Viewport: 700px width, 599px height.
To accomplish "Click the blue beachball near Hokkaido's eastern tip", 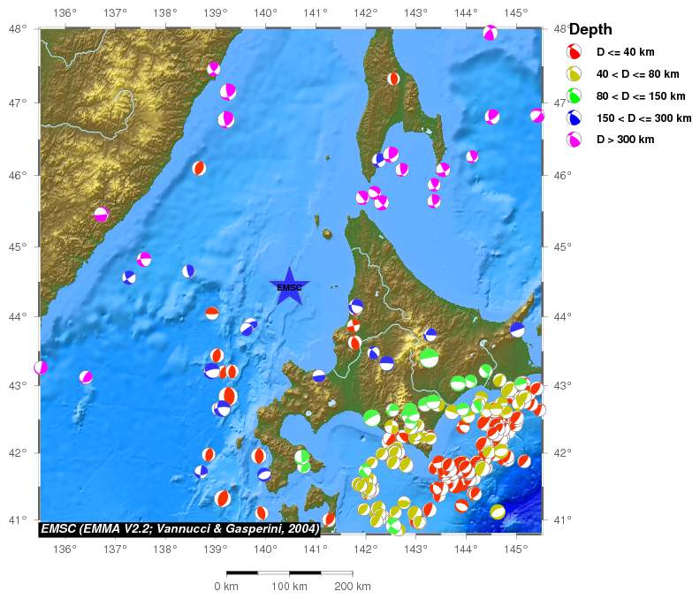I will [x=517, y=330].
